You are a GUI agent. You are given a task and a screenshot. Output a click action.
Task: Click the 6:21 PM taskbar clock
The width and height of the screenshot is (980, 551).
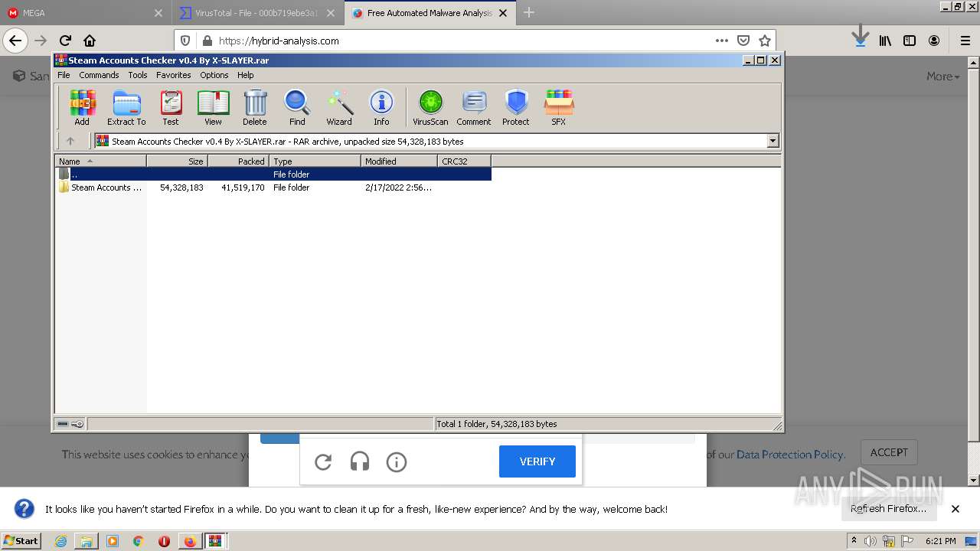tap(940, 541)
